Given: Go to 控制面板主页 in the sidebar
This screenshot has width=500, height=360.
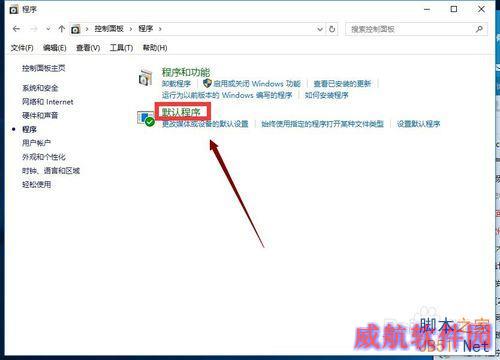Looking at the screenshot, I should point(44,68).
